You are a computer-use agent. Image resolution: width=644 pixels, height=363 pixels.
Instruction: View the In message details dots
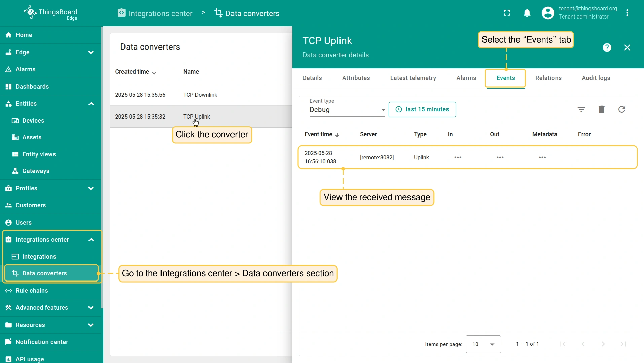(x=458, y=157)
